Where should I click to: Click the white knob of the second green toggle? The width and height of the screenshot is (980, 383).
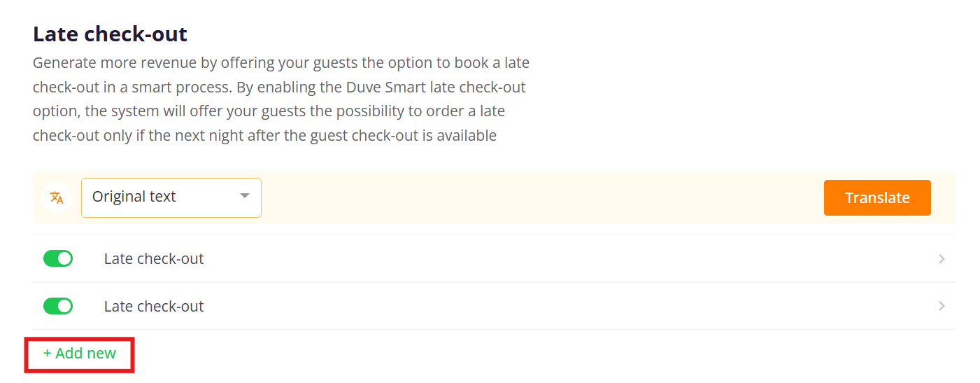tap(64, 307)
